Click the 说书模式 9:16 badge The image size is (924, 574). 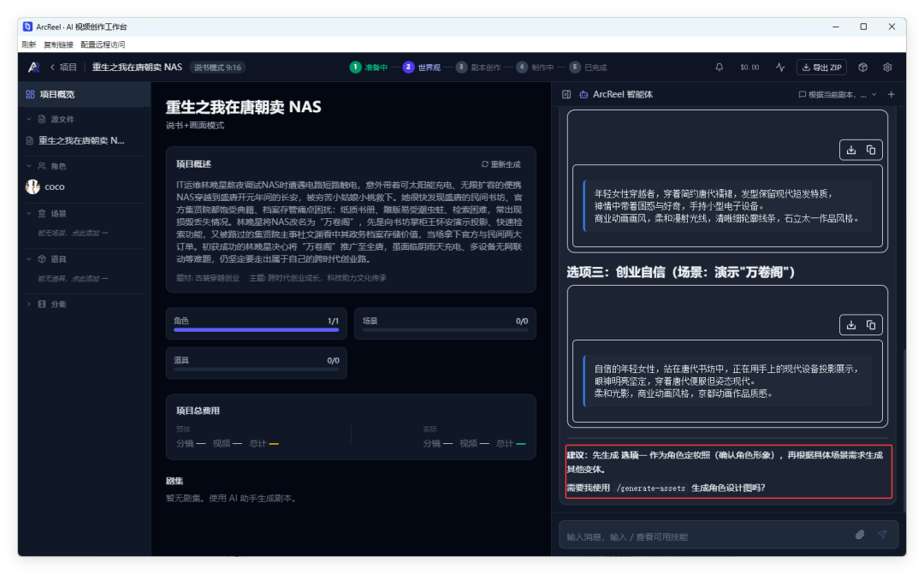217,68
